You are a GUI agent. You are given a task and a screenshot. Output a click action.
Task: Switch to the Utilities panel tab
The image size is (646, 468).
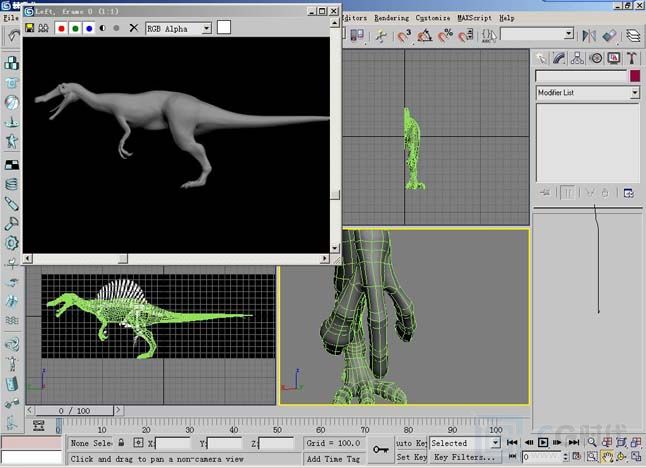632,58
